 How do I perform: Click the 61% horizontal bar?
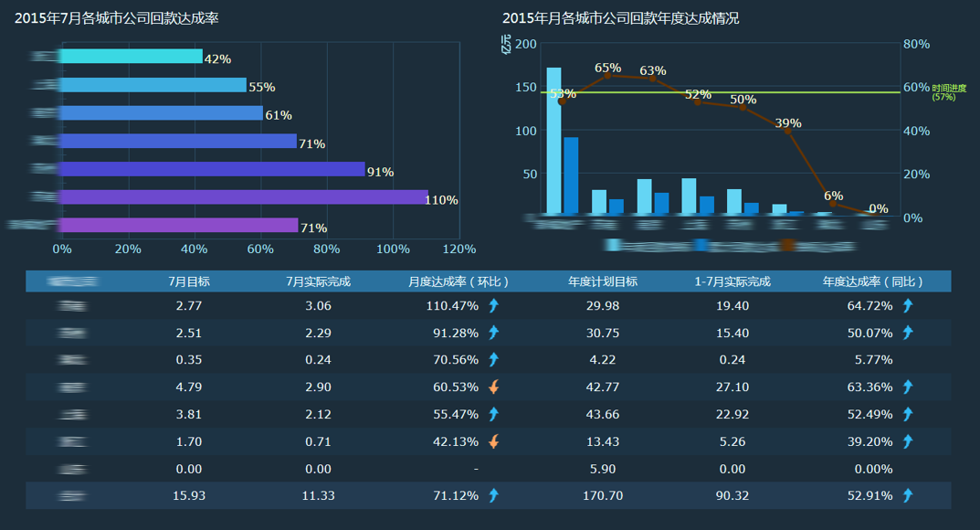162,113
